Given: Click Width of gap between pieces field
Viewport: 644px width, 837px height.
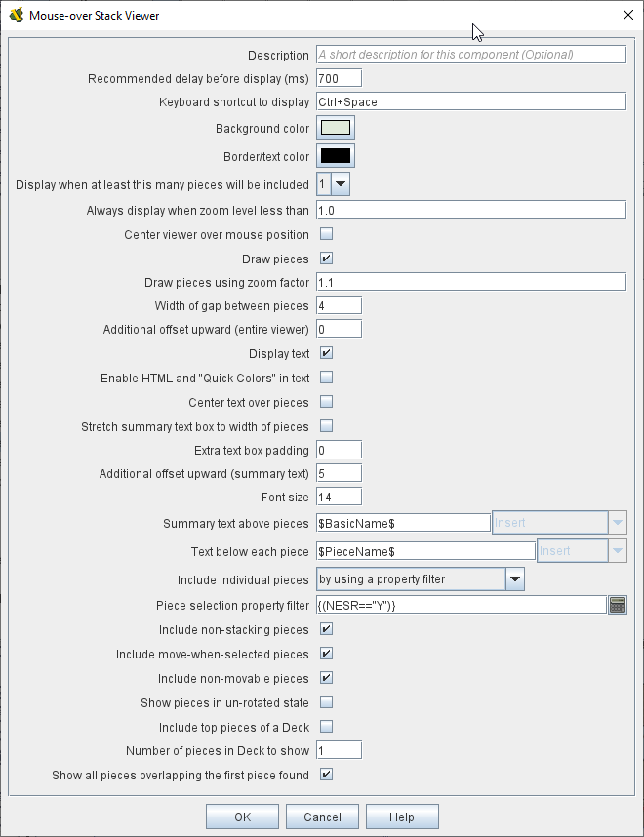Looking at the screenshot, I should [x=340, y=305].
